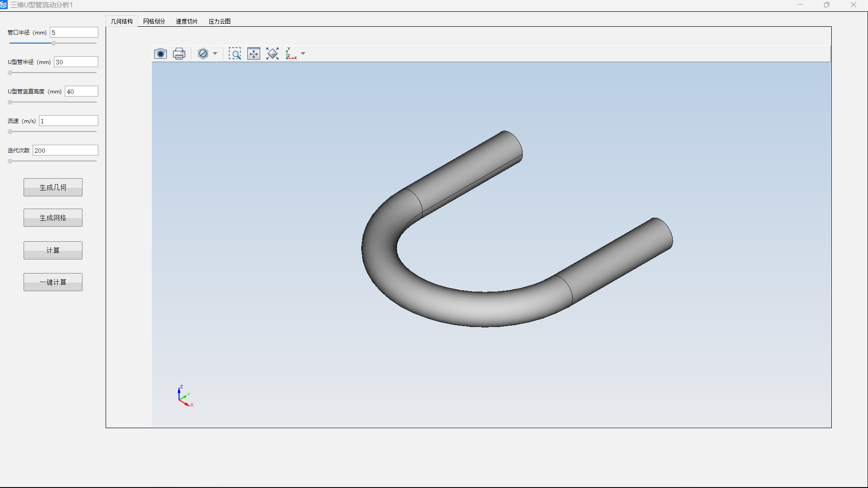Click the blue circle surface-representation icon
Image resolution: width=868 pixels, height=488 pixels.
click(x=203, y=54)
